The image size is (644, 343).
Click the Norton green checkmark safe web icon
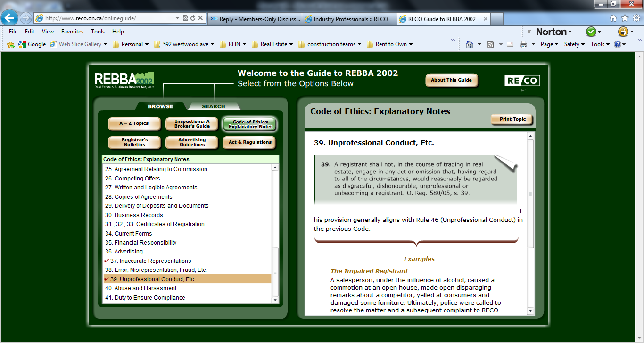coord(591,32)
